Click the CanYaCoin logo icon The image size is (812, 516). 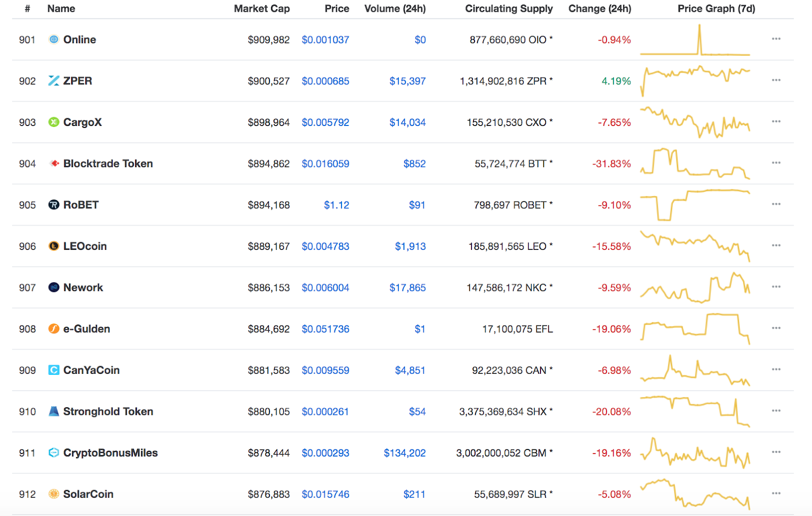point(54,370)
